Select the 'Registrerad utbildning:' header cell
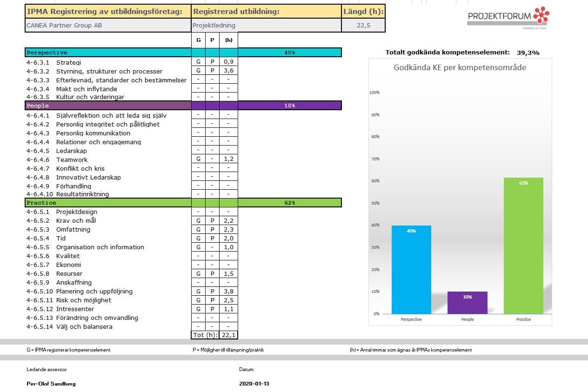 point(266,12)
